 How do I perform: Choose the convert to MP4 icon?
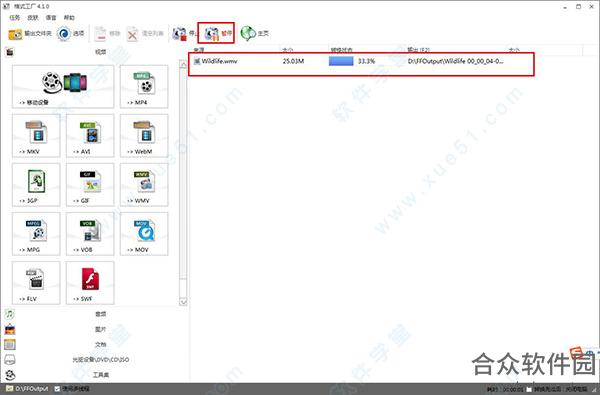(144, 87)
